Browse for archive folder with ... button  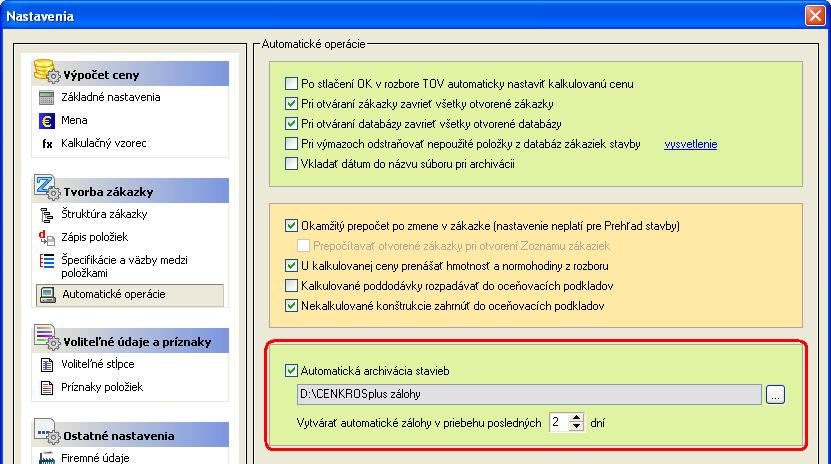coord(775,395)
